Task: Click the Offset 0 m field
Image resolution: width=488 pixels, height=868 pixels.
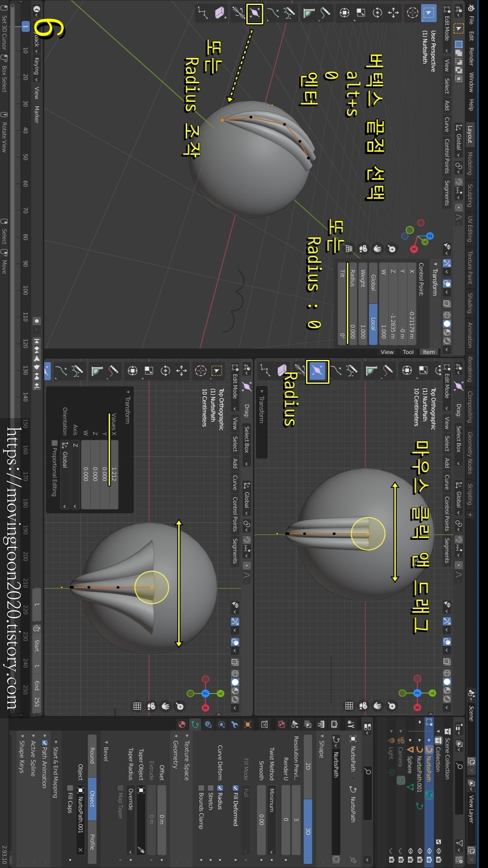Action: [161, 820]
